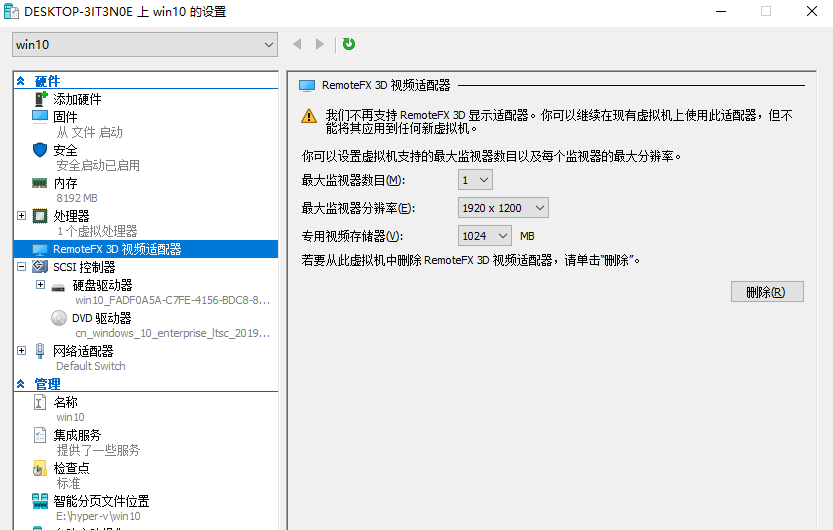Open the DVD 驱动器 entry
This screenshot has height=530, width=833.
click(x=101, y=318)
